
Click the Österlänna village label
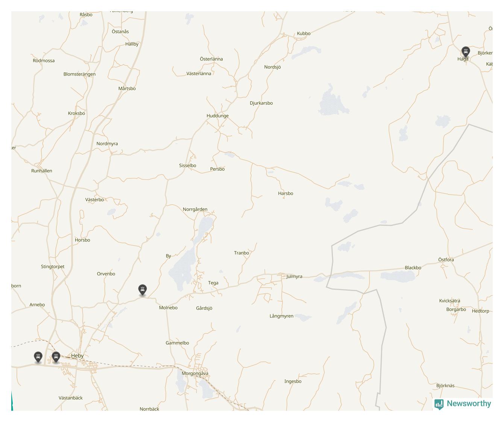click(211, 59)
